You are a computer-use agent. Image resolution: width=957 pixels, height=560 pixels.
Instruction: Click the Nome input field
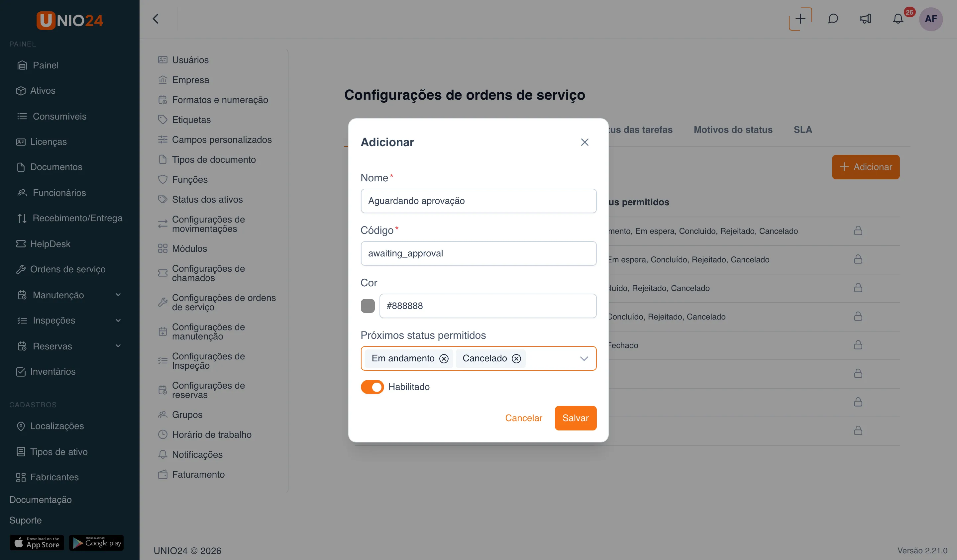click(478, 201)
